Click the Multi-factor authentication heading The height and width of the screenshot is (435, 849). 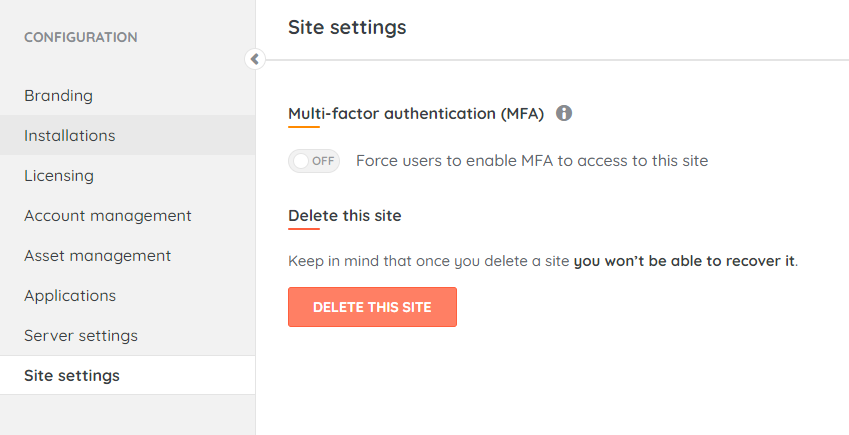(x=416, y=114)
